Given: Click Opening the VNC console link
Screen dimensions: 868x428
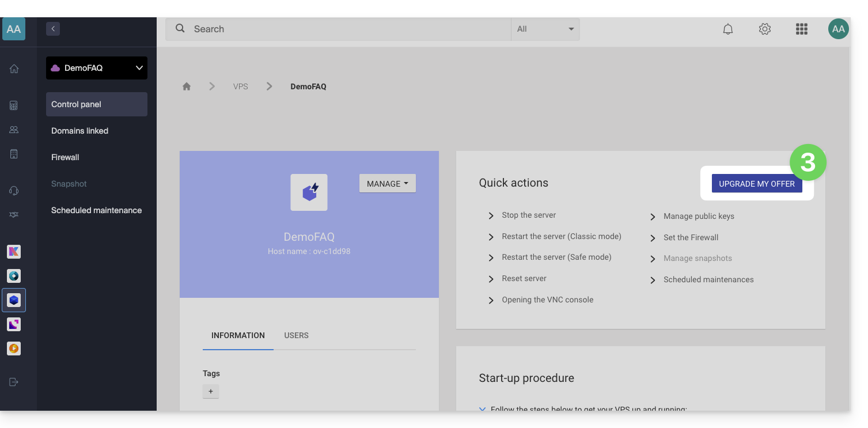Looking at the screenshot, I should [547, 300].
